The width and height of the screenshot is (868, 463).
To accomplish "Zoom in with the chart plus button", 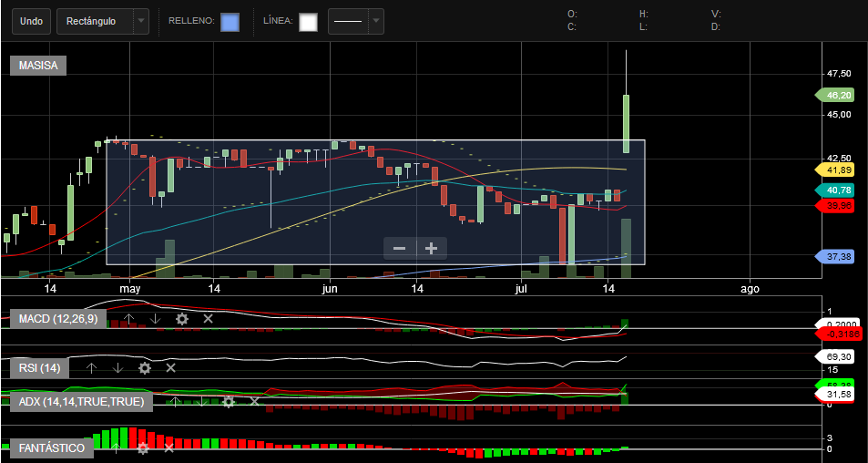I will 431,248.
